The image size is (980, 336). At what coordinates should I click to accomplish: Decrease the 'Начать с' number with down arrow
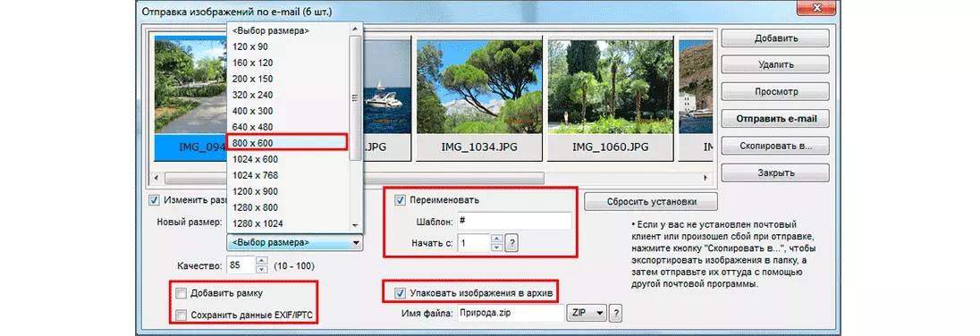(x=497, y=248)
